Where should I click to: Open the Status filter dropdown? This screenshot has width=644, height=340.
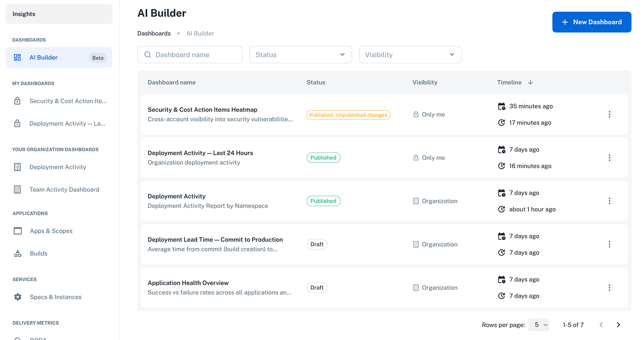coord(301,54)
